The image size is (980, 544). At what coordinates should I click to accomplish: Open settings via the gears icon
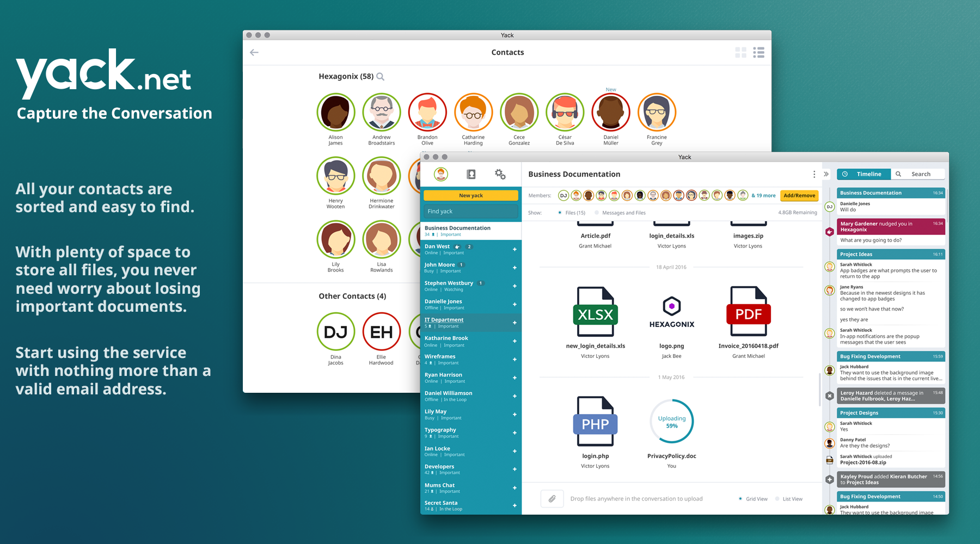(x=500, y=174)
